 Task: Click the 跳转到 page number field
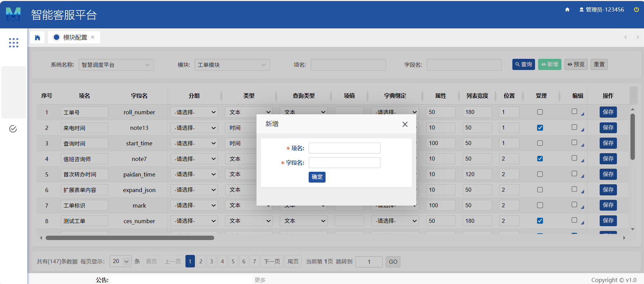click(x=369, y=262)
